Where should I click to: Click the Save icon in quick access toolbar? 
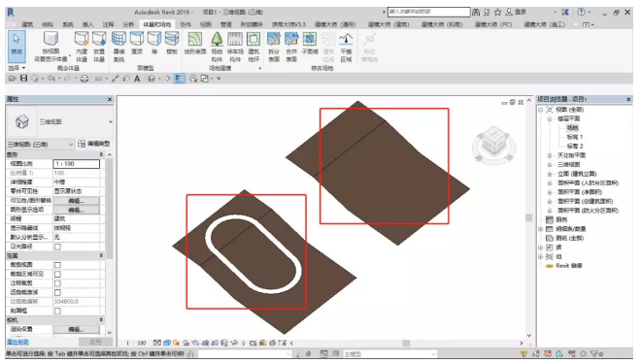click(x=23, y=78)
